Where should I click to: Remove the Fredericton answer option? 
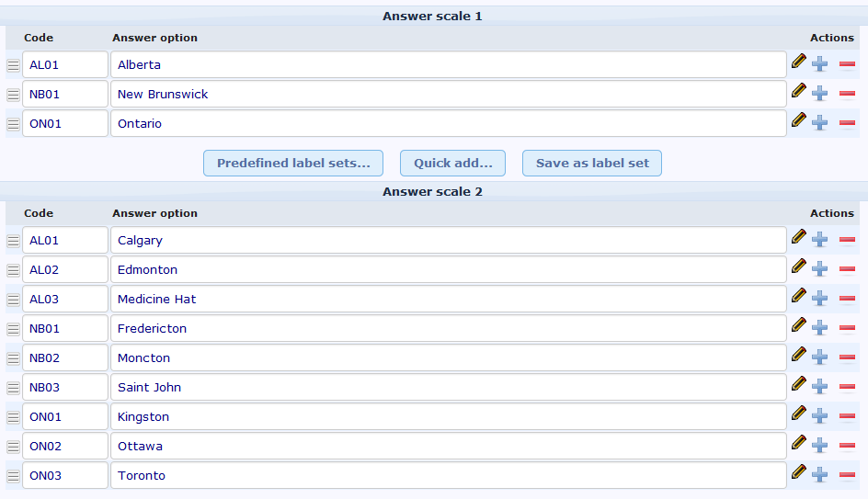coord(847,328)
